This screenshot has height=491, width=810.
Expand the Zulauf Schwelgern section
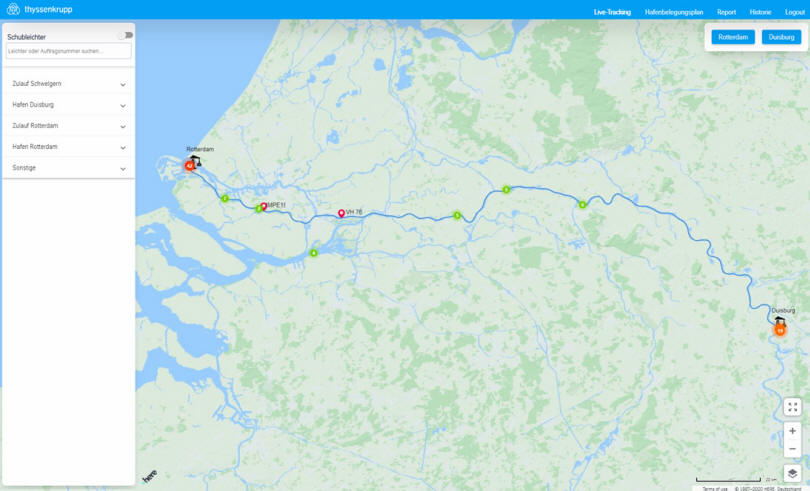click(x=69, y=84)
